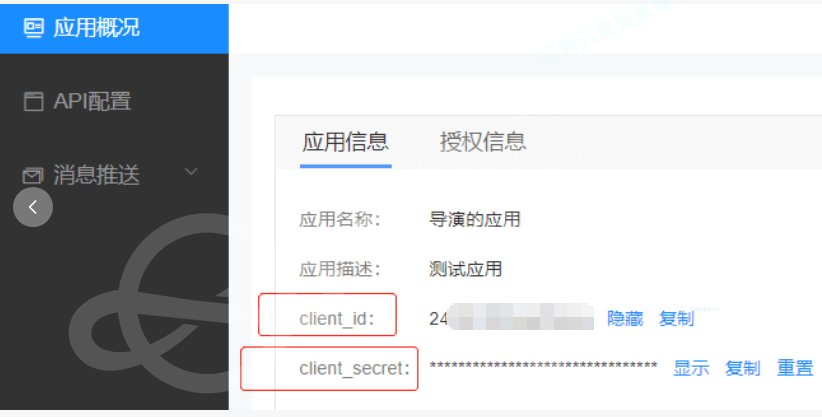Switch to the 应用信息 tab

(345, 142)
